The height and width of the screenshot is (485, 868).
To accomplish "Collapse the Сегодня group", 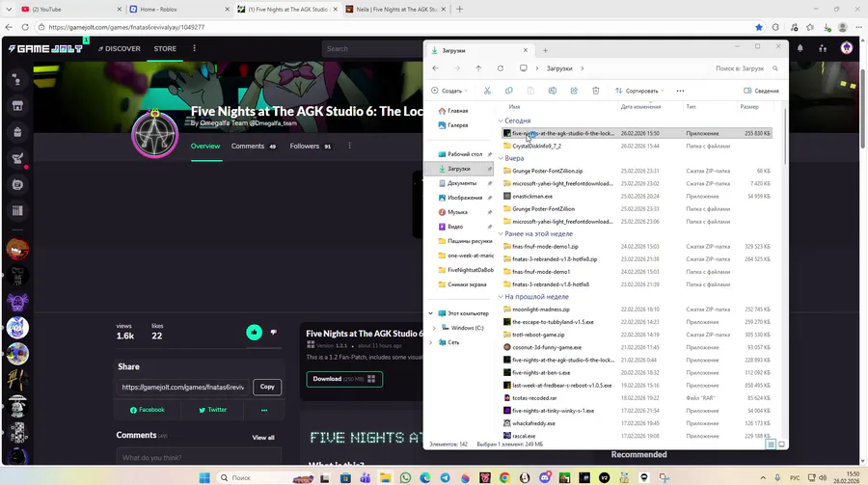I will (501, 121).
